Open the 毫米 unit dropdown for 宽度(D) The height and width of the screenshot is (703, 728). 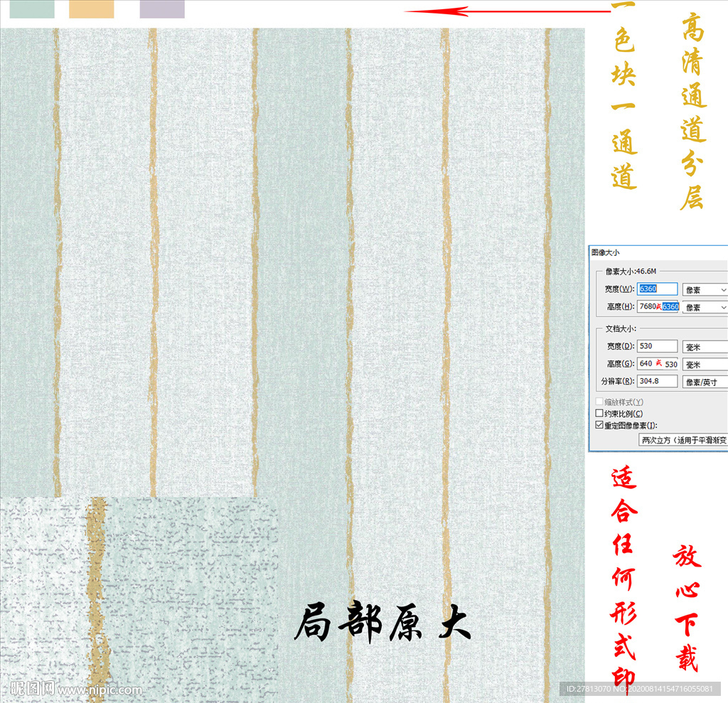click(705, 347)
